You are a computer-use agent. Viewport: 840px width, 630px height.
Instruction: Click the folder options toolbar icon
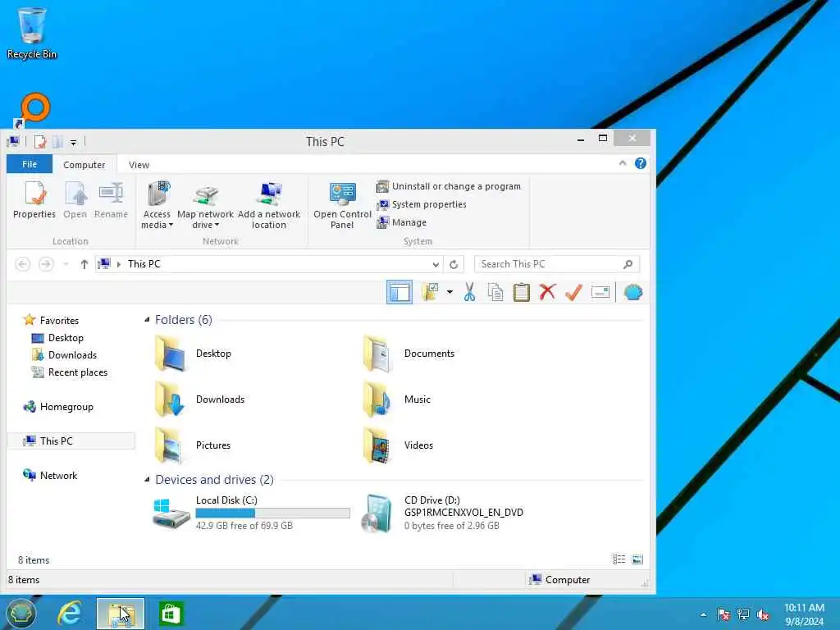430,293
